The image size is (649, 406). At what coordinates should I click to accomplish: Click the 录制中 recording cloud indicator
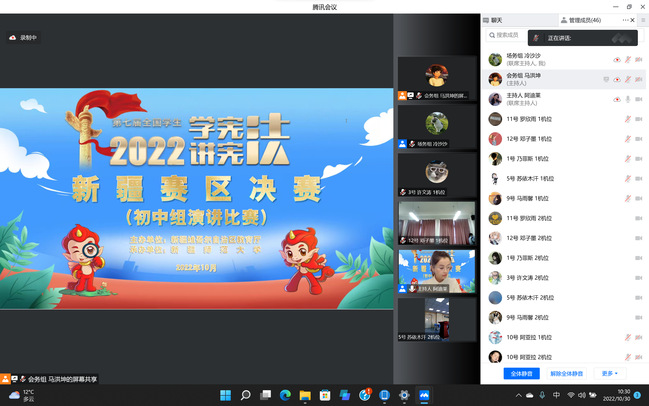pyautogui.click(x=22, y=38)
